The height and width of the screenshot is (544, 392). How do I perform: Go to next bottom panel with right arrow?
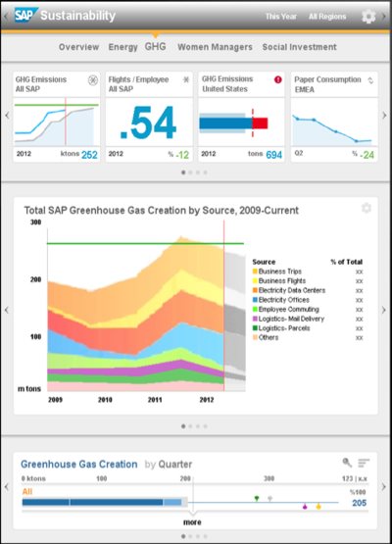pyautogui.click(x=384, y=487)
